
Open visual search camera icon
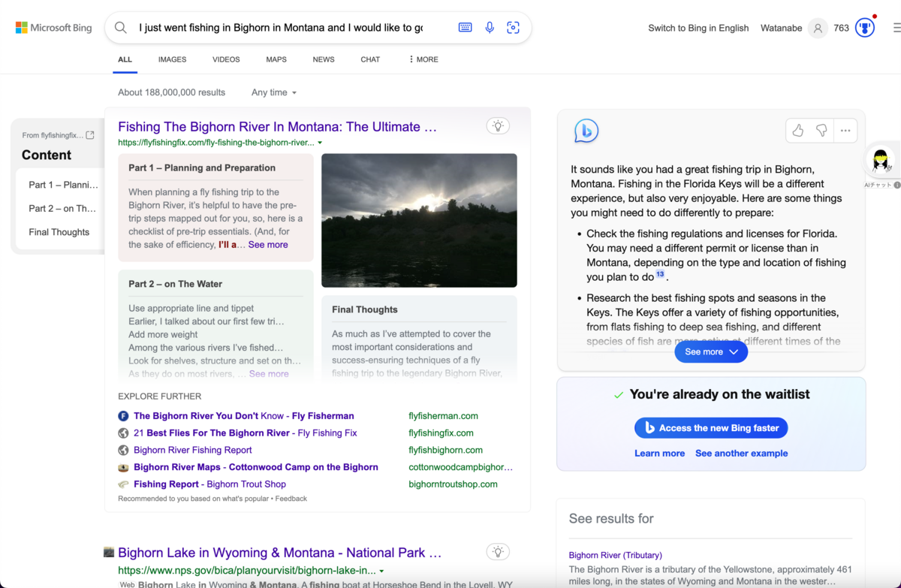point(514,28)
